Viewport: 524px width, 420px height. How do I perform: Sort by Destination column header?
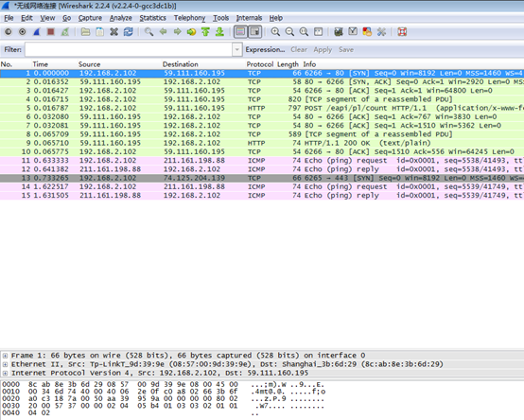(203, 64)
